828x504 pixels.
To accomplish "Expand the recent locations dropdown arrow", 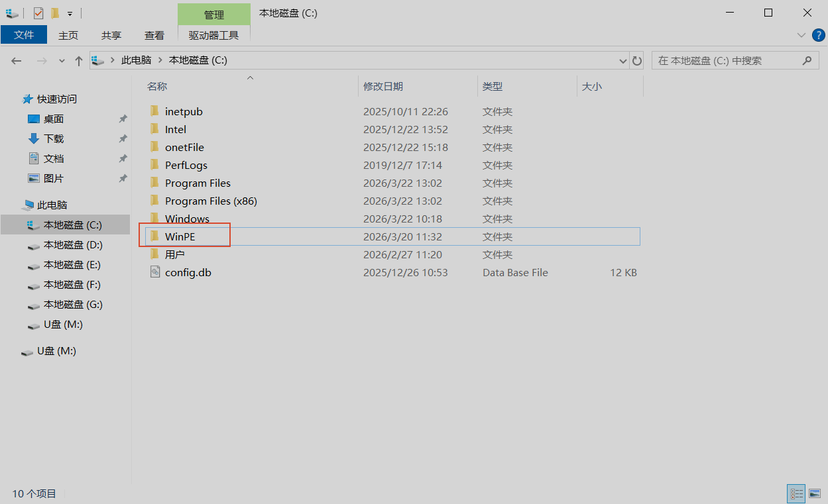I will coord(62,61).
